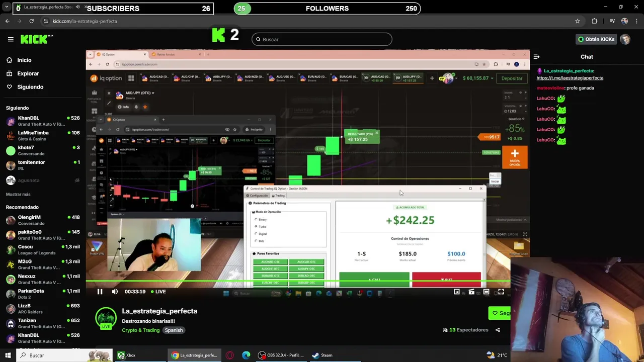
Task: Open LizzB's ARC Raiders channel
Action: coord(42,308)
